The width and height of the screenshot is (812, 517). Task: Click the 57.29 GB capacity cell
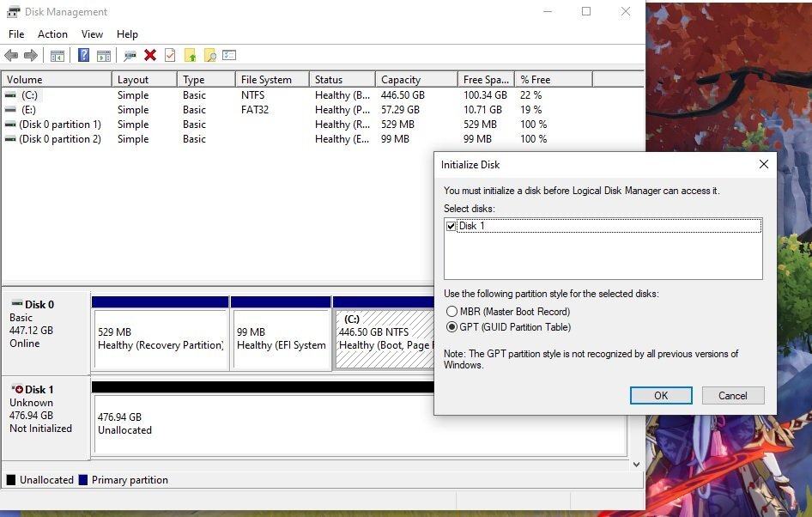click(x=400, y=110)
